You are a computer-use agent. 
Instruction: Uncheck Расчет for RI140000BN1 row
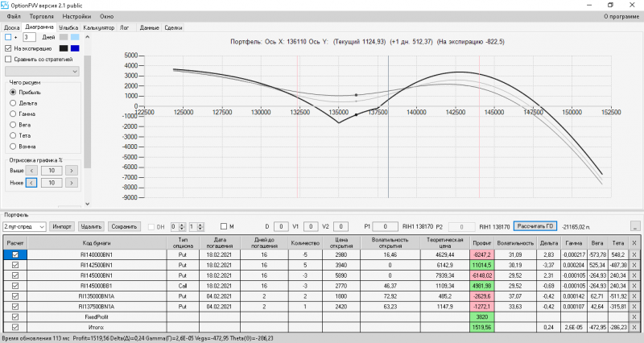pos(15,254)
